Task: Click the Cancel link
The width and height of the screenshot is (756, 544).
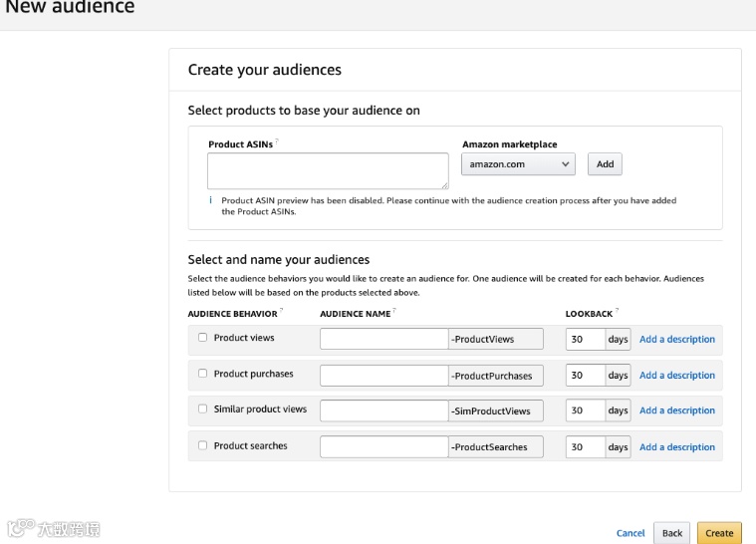Action: coord(630,533)
